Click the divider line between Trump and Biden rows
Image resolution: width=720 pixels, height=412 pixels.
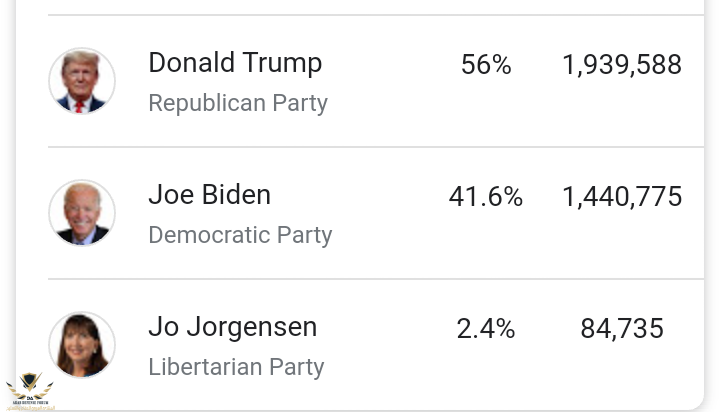click(x=376, y=147)
